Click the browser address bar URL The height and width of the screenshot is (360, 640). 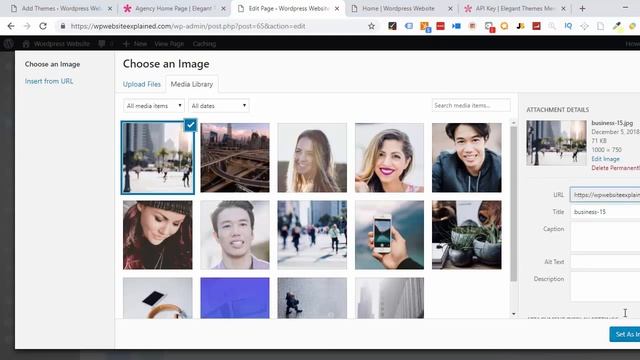tap(188, 26)
